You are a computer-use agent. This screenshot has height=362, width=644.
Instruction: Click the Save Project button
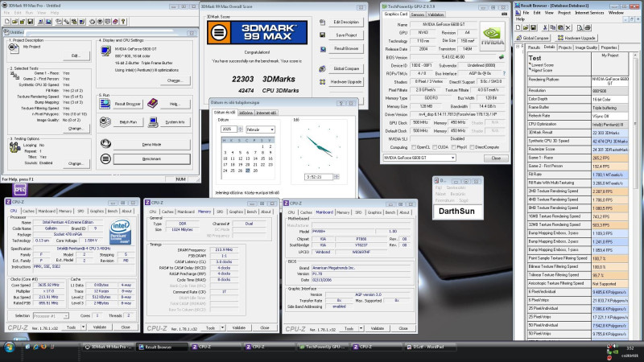pyautogui.click(x=346, y=35)
